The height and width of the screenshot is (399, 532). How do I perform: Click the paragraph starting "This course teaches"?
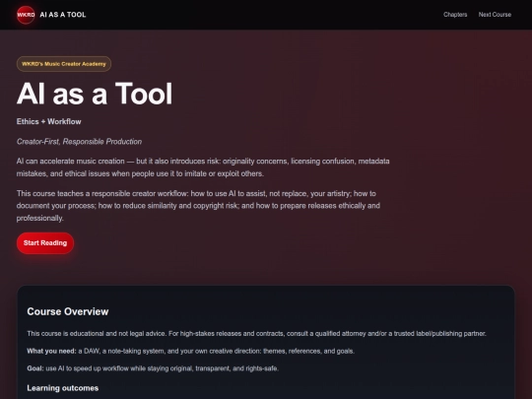coord(198,206)
